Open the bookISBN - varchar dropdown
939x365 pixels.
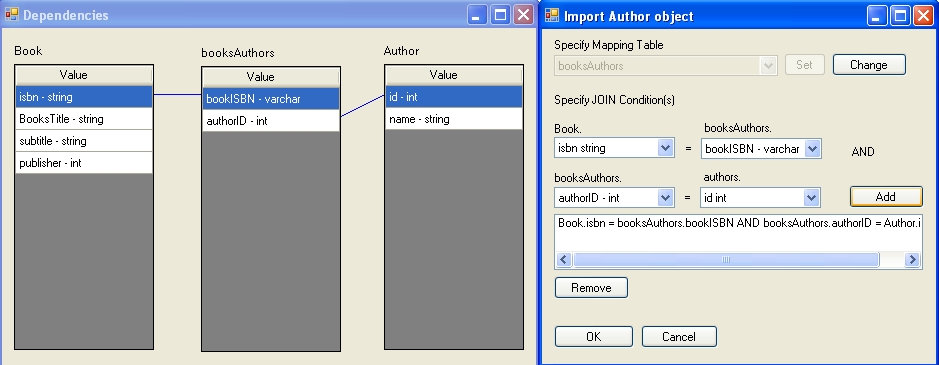pyautogui.click(x=812, y=149)
